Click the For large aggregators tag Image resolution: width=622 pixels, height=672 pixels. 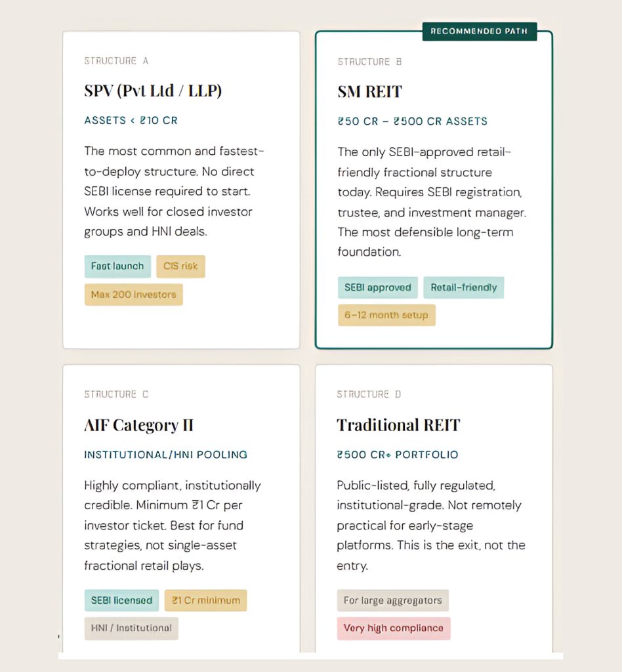click(392, 600)
